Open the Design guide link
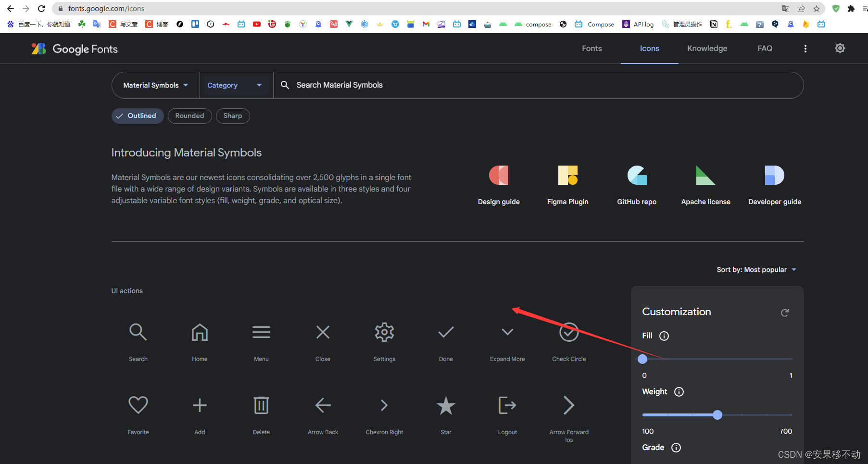 coord(499,185)
